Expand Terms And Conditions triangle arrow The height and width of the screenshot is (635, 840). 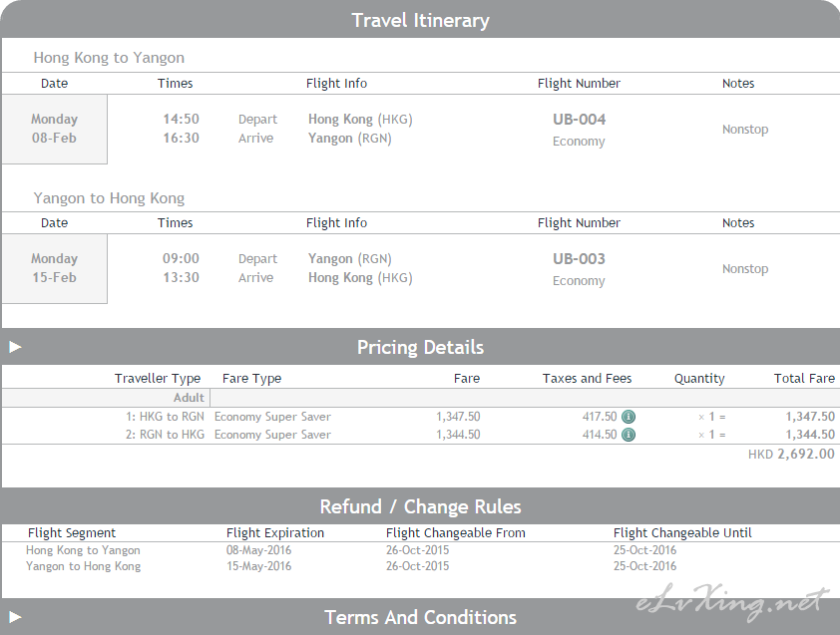[15, 617]
